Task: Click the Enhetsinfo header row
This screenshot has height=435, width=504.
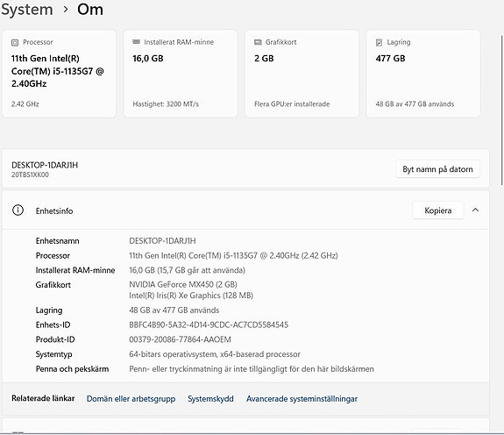Action: click(x=246, y=210)
